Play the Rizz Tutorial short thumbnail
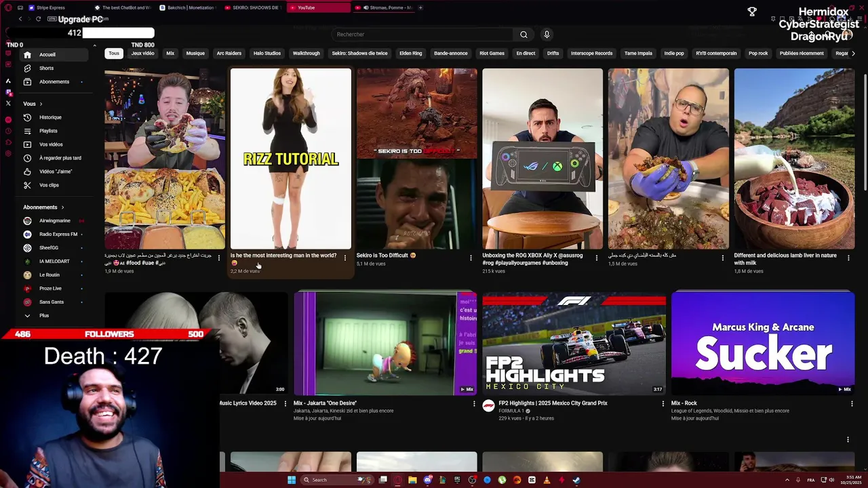The image size is (868, 488). [291, 159]
